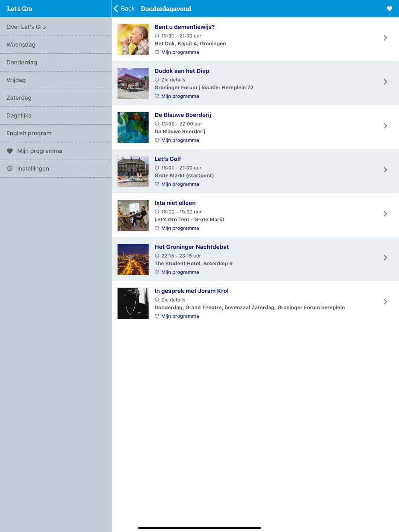Click the heart icon beside sidebar Mijn programma

pos(10,151)
